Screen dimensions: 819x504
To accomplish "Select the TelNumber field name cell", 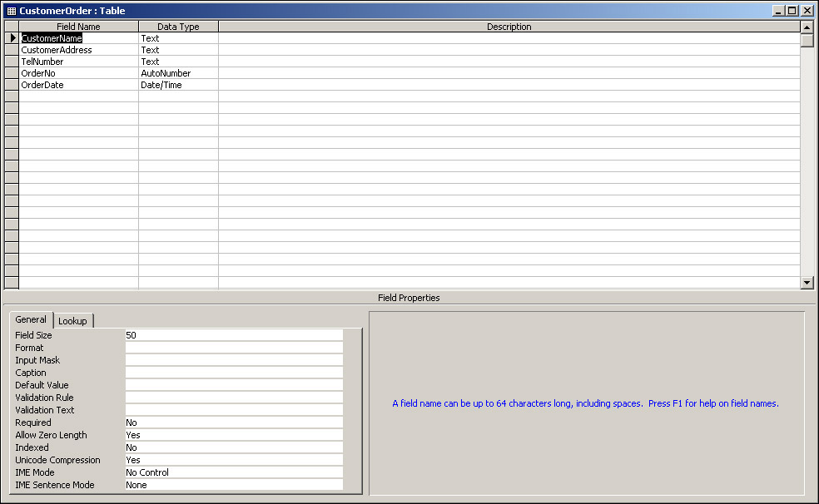I will tap(78, 62).
